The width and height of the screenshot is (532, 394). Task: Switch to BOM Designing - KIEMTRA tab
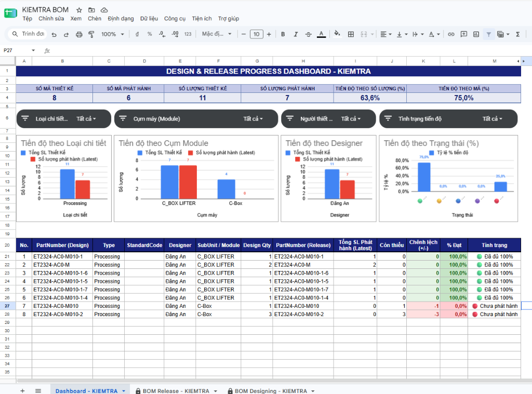click(270, 391)
